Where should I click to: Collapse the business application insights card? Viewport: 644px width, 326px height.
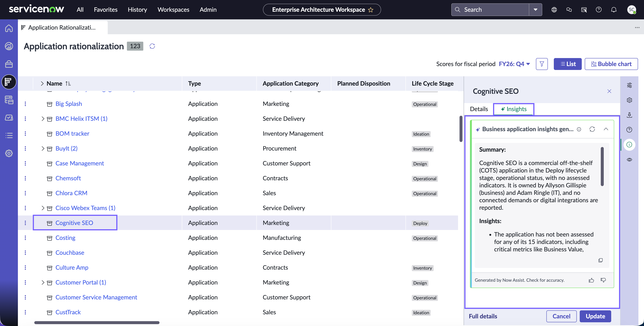pos(606,129)
